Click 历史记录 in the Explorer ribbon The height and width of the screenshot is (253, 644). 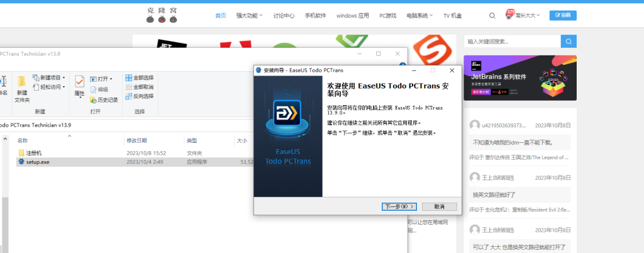point(104,100)
